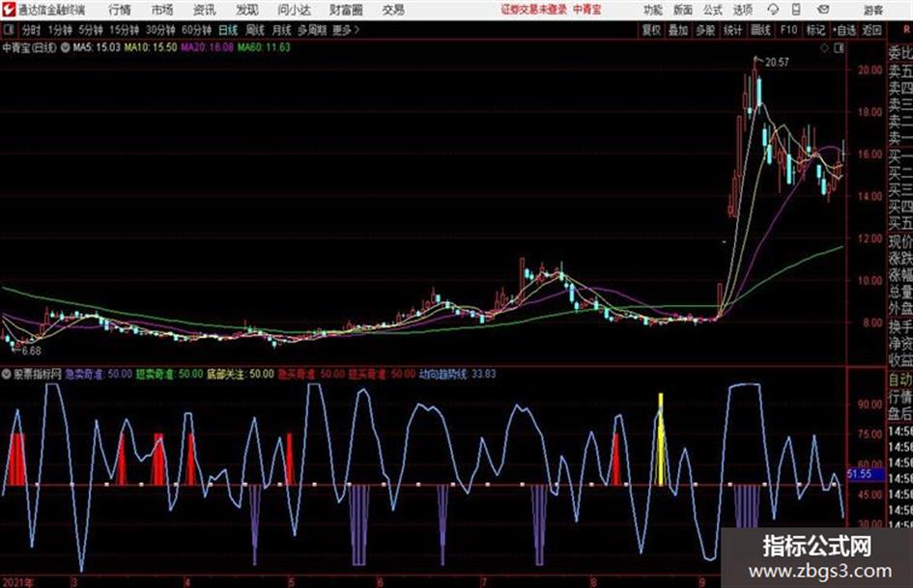Open the 发现 menu
Screen dimensions: 913x588
point(247,10)
